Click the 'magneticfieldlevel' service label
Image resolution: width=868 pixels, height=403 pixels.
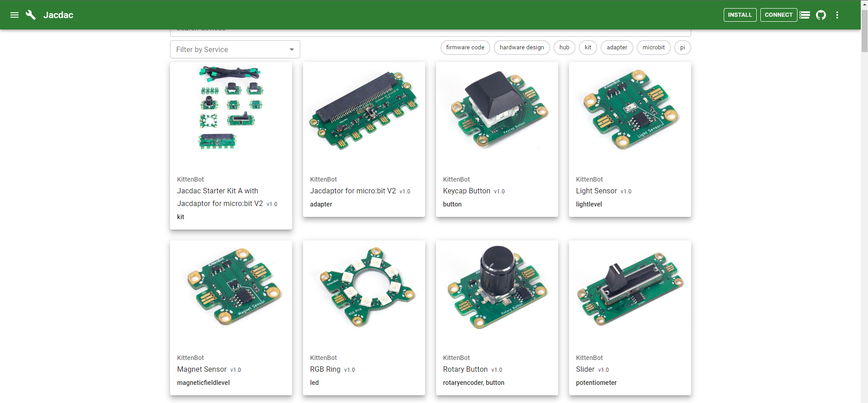[x=204, y=383]
